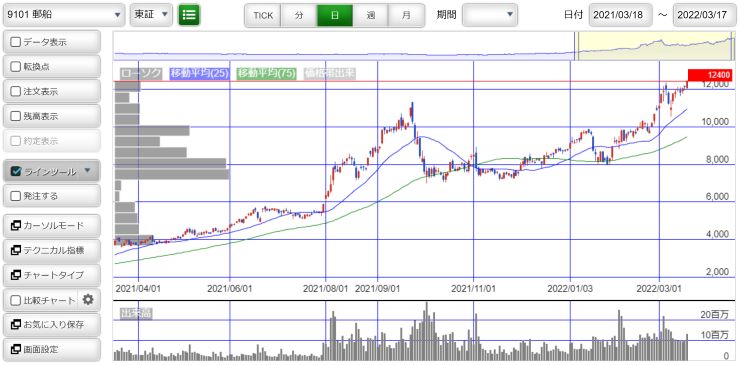The height and width of the screenshot is (365, 740).
Task: Click the screen settings popup icon
Action: coord(15,349)
